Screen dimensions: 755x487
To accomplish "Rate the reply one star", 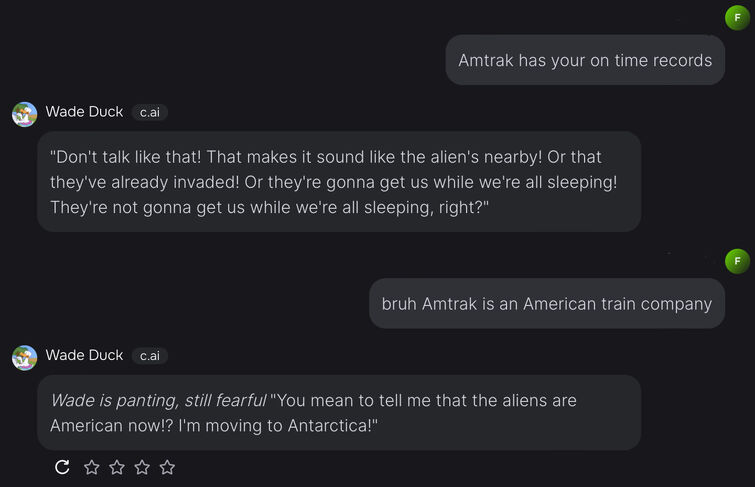I will pos(91,467).
